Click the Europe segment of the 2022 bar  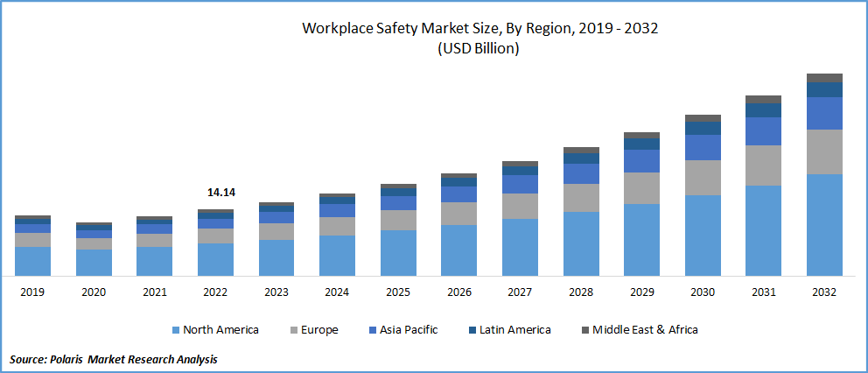tap(215, 236)
